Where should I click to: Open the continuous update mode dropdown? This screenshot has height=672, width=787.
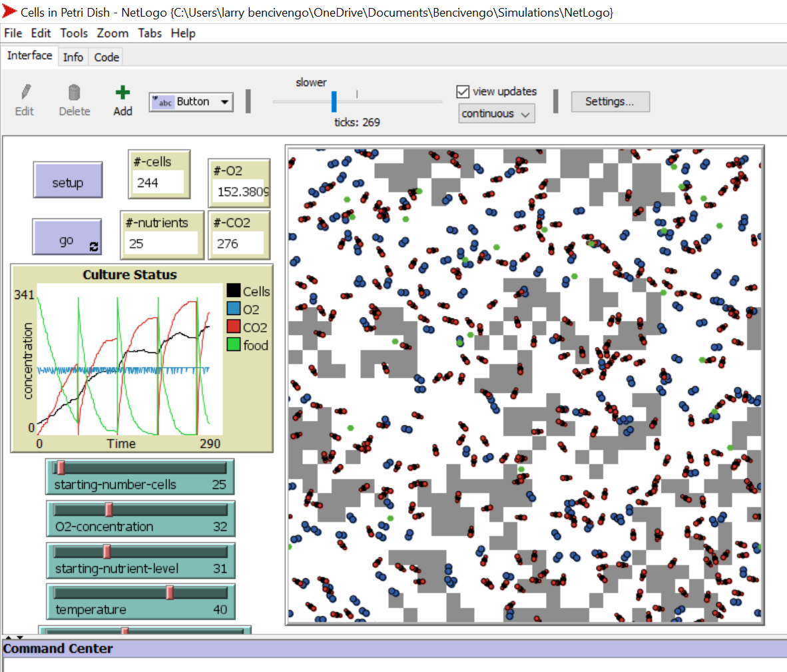coord(496,113)
